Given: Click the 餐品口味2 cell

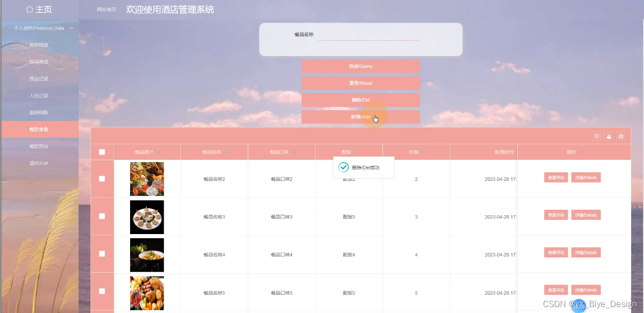Looking at the screenshot, I should (281, 179).
